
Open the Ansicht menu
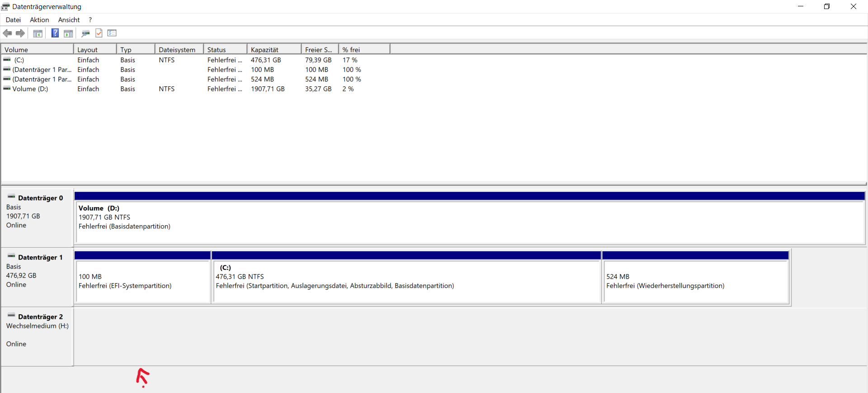(x=69, y=20)
